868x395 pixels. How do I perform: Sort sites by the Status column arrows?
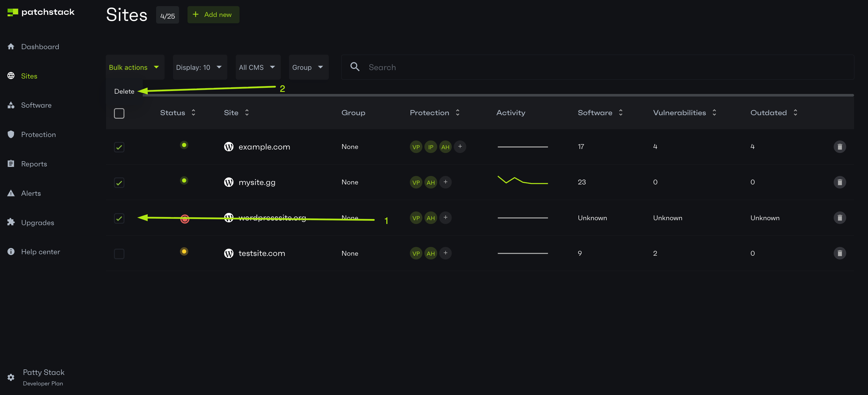193,113
